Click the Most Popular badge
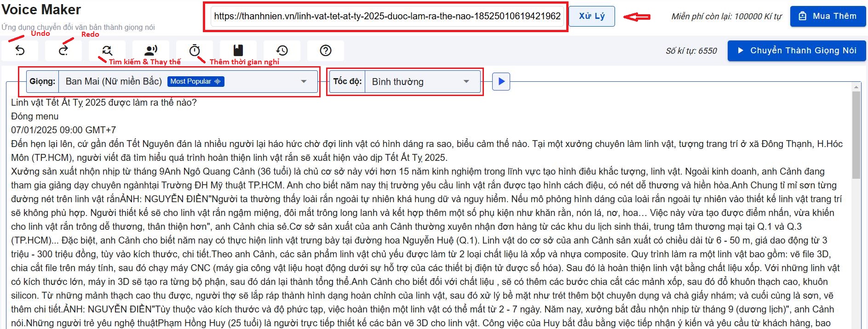Image resolution: width=868 pixels, height=329 pixels. pyautogui.click(x=195, y=81)
